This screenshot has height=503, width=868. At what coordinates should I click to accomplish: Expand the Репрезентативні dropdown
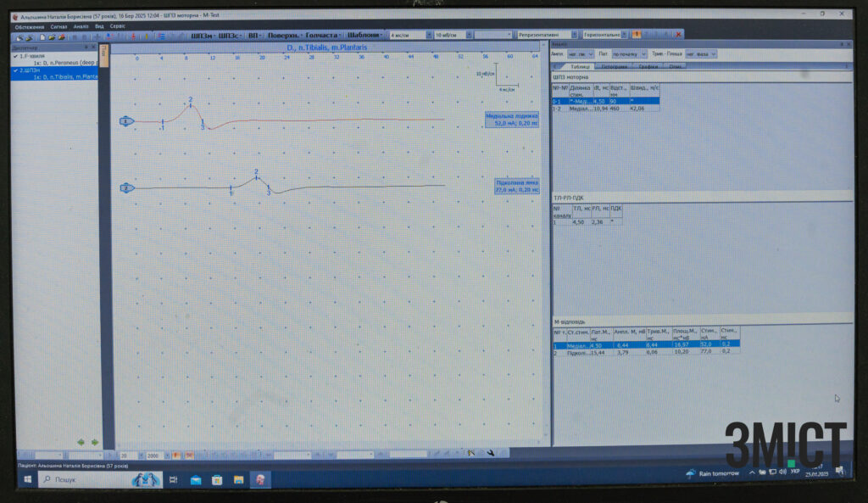(x=575, y=35)
